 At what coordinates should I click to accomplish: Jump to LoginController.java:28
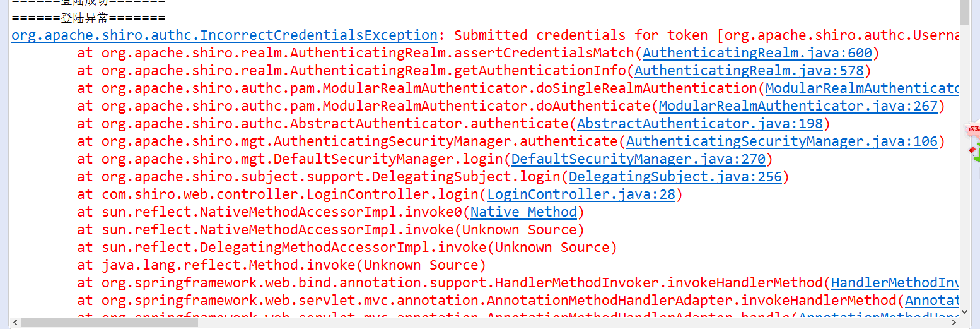(581, 194)
